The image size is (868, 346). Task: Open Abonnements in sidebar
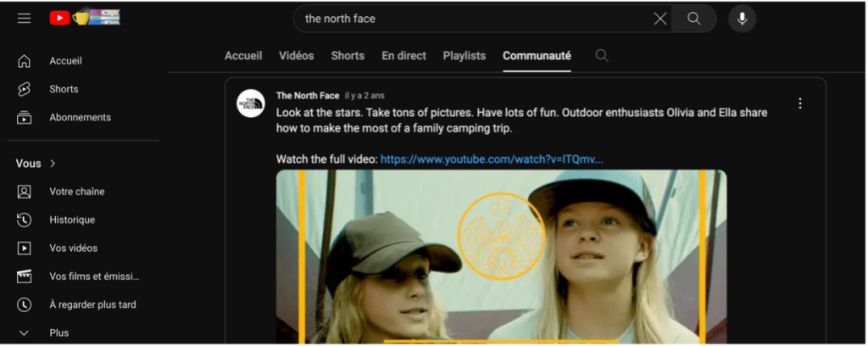80,117
